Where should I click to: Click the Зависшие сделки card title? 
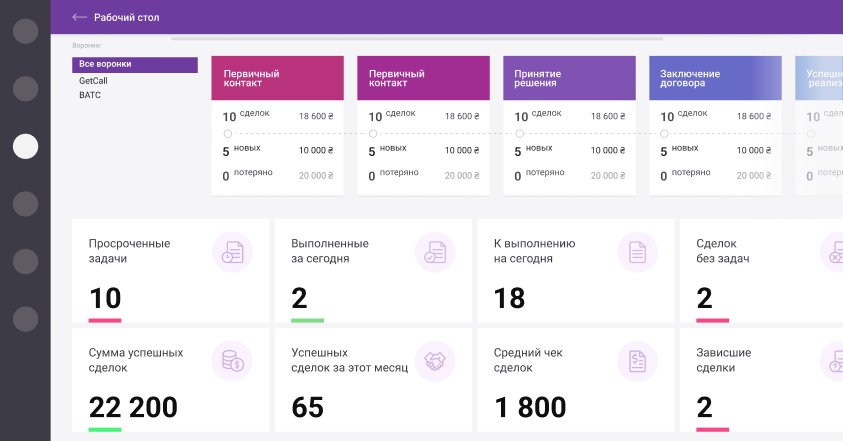point(724,360)
